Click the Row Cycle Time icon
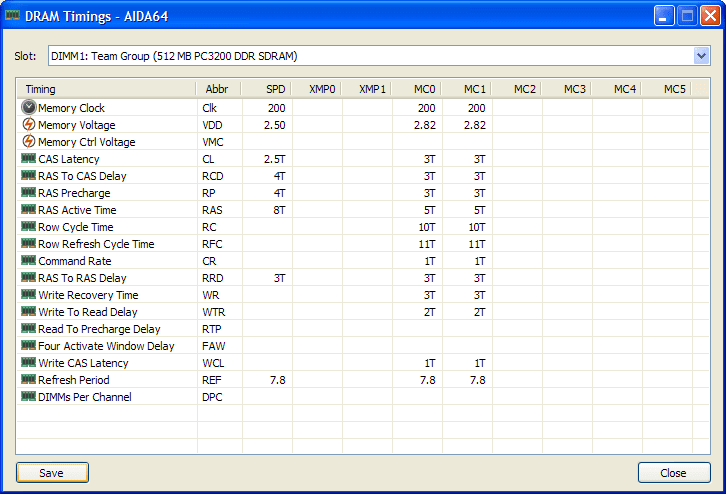726x494 pixels. click(28, 227)
